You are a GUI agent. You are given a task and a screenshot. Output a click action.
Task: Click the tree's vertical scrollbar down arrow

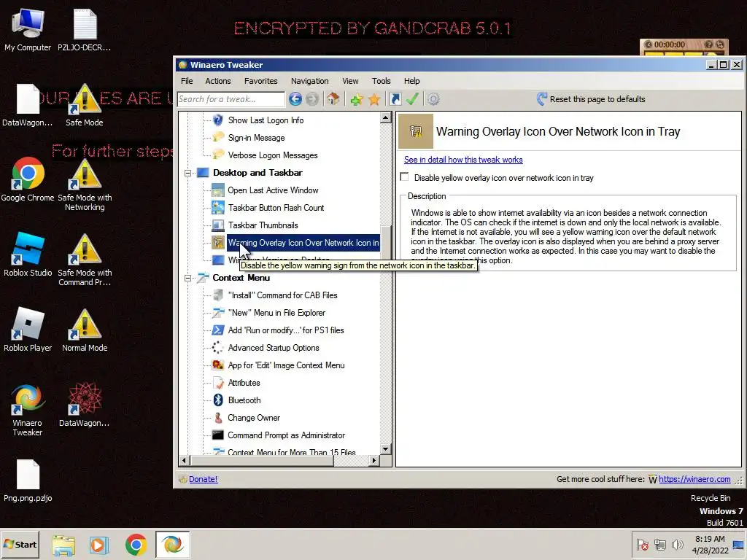386,449
